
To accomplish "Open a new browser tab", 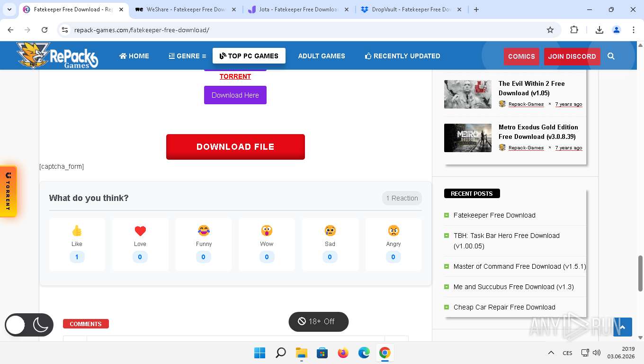I will pyautogui.click(x=476, y=9).
